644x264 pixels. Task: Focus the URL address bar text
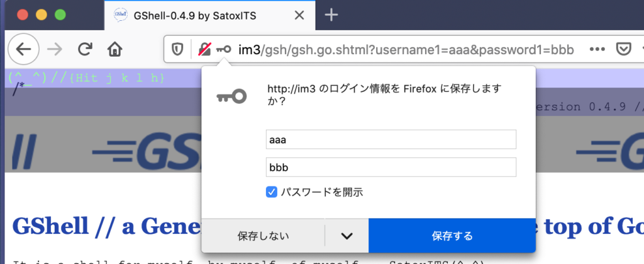(402, 50)
